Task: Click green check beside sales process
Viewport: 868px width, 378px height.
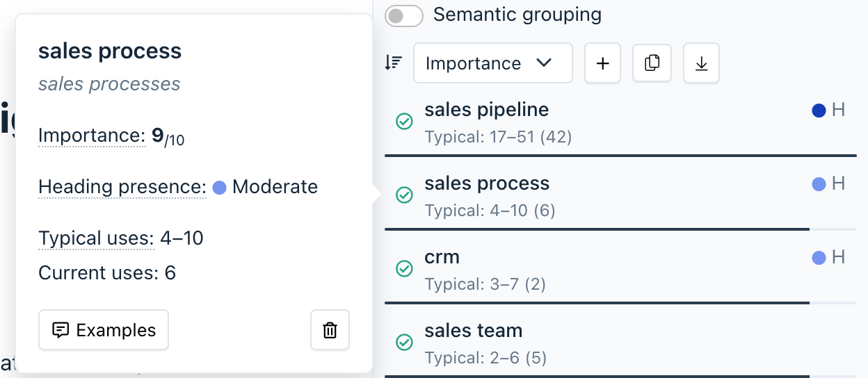Action: (404, 195)
